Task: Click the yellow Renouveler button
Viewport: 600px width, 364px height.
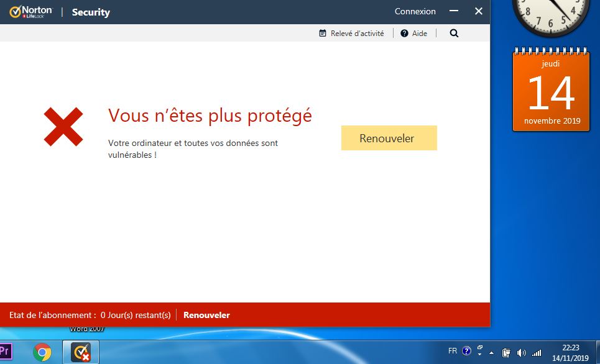Action: tap(389, 138)
